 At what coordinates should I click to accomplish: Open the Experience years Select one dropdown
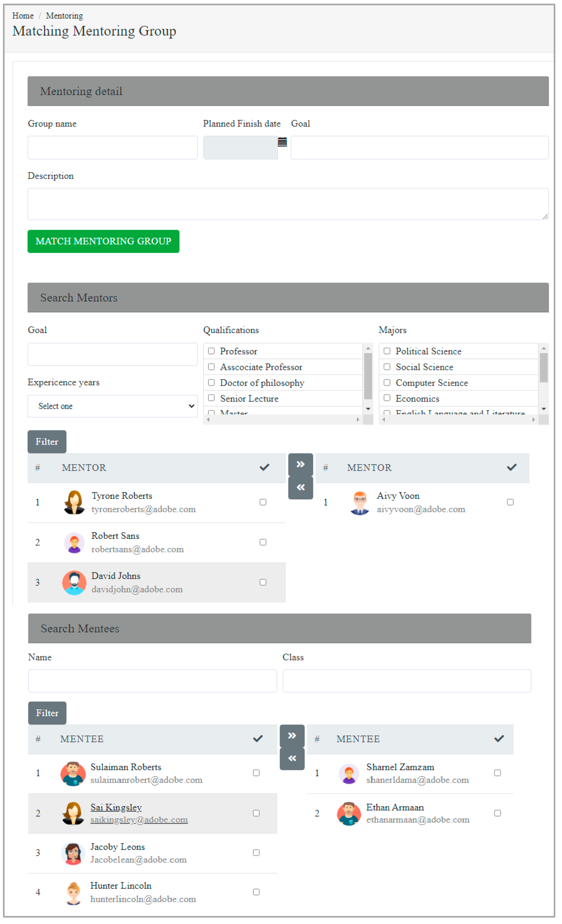pyautogui.click(x=112, y=406)
